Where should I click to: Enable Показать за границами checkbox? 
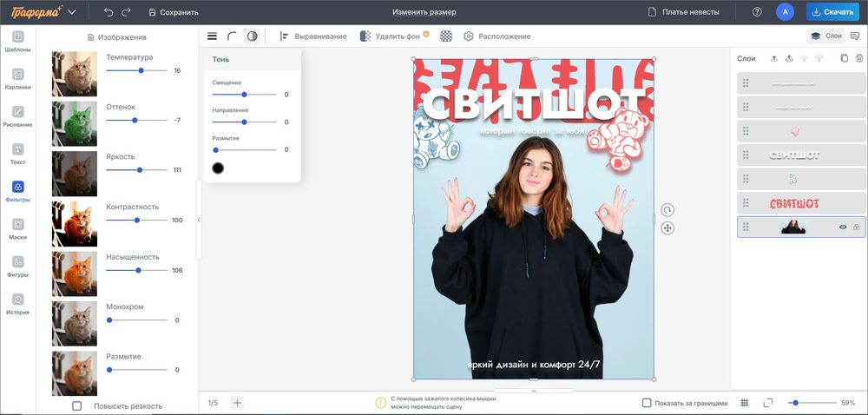coord(647,403)
